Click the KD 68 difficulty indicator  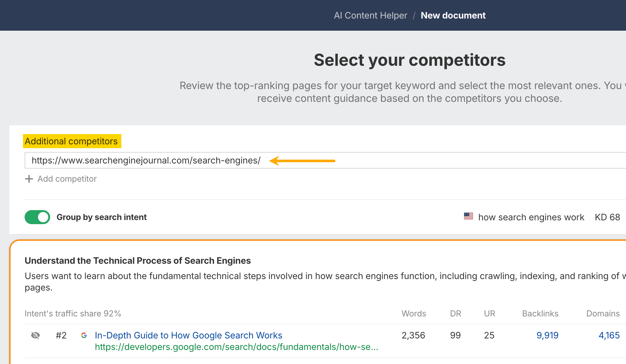[607, 217]
